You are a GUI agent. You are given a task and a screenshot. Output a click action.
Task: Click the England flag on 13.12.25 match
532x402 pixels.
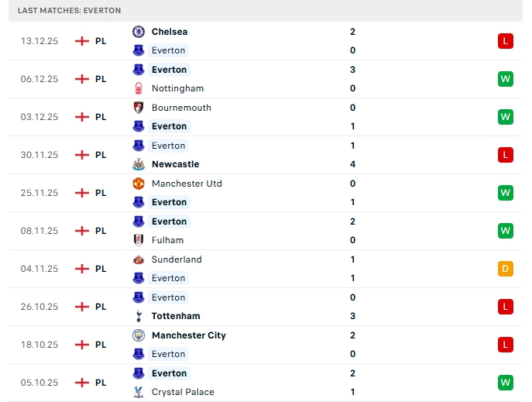82,41
